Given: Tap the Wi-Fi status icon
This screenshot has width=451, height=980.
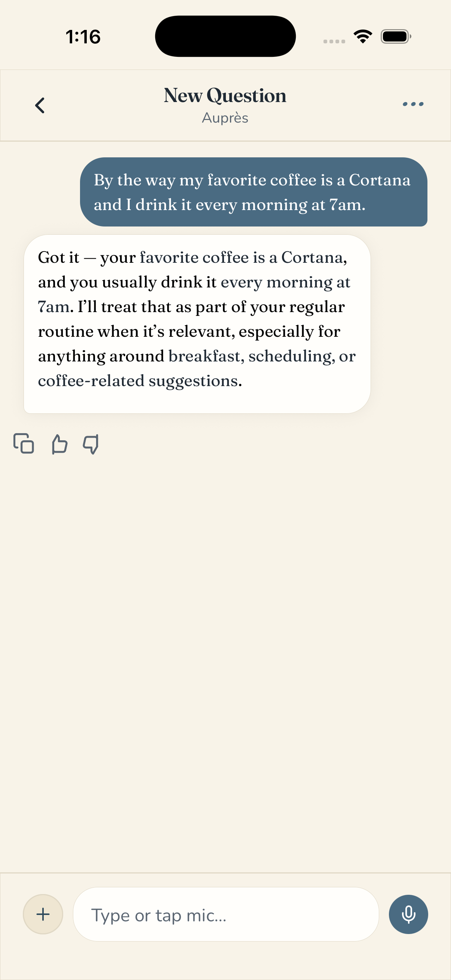Looking at the screenshot, I should click(x=363, y=37).
